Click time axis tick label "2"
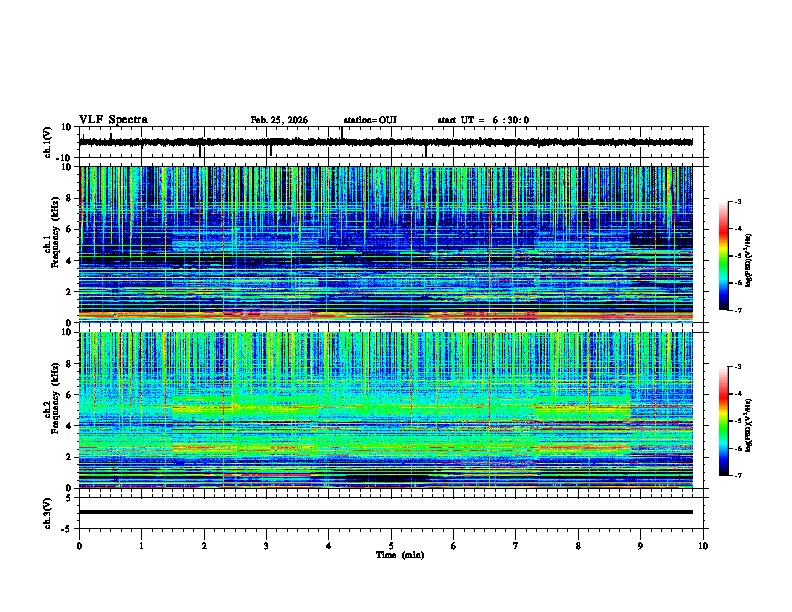 point(204,546)
